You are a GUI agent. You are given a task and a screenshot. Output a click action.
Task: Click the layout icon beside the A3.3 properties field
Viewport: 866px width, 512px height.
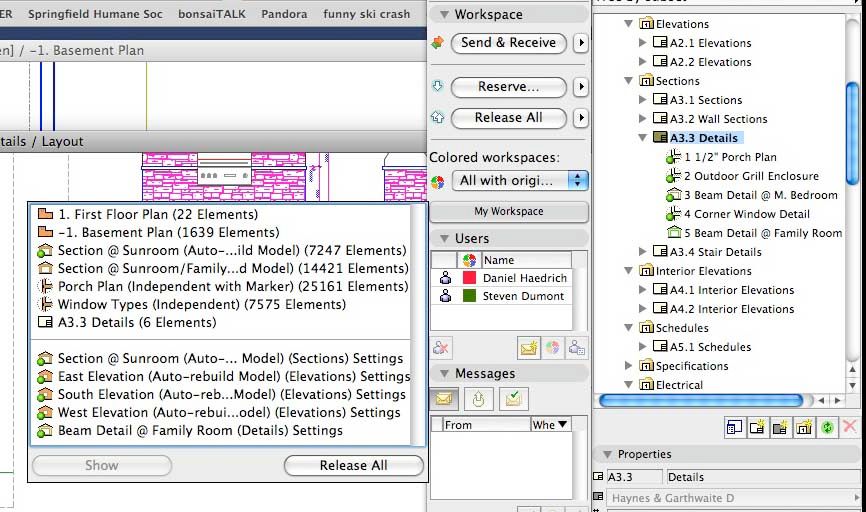pyautogui.click(x=598, y=476)
